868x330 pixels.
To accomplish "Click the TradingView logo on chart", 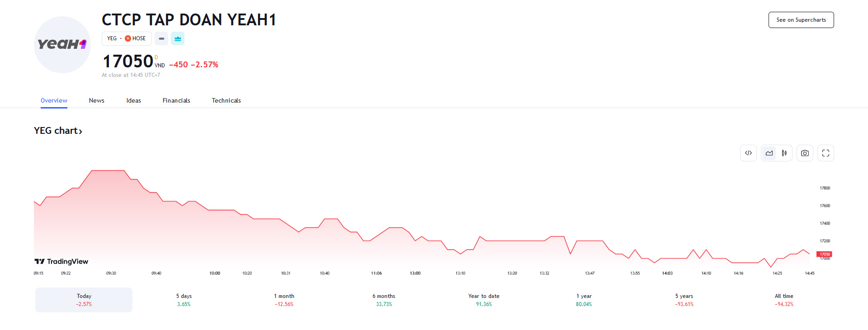I will click(61, 261).
